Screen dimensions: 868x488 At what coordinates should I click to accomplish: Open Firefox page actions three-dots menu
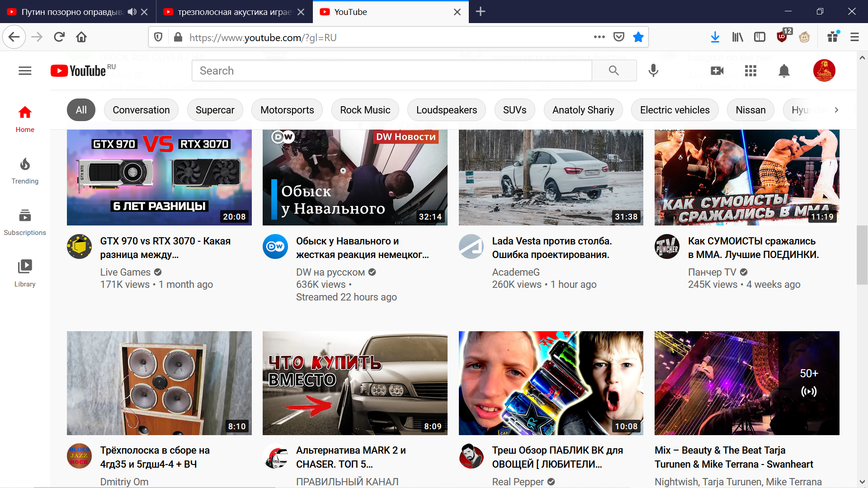[x=599, y=37]
